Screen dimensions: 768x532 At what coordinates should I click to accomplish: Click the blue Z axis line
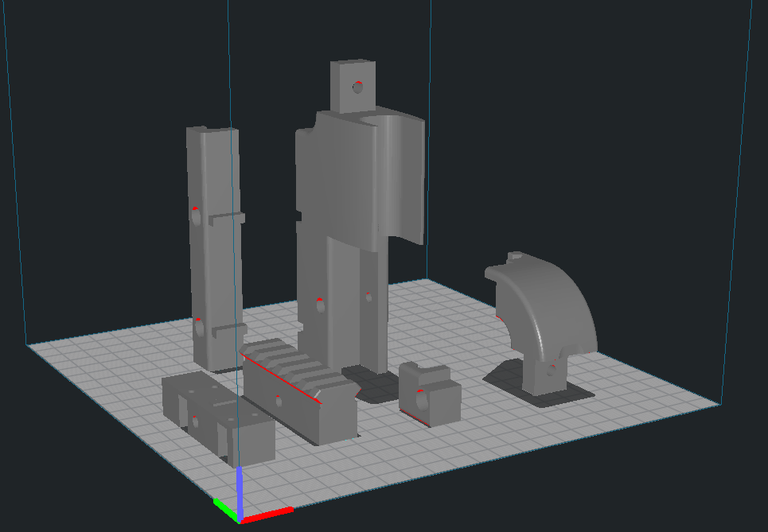240,489
